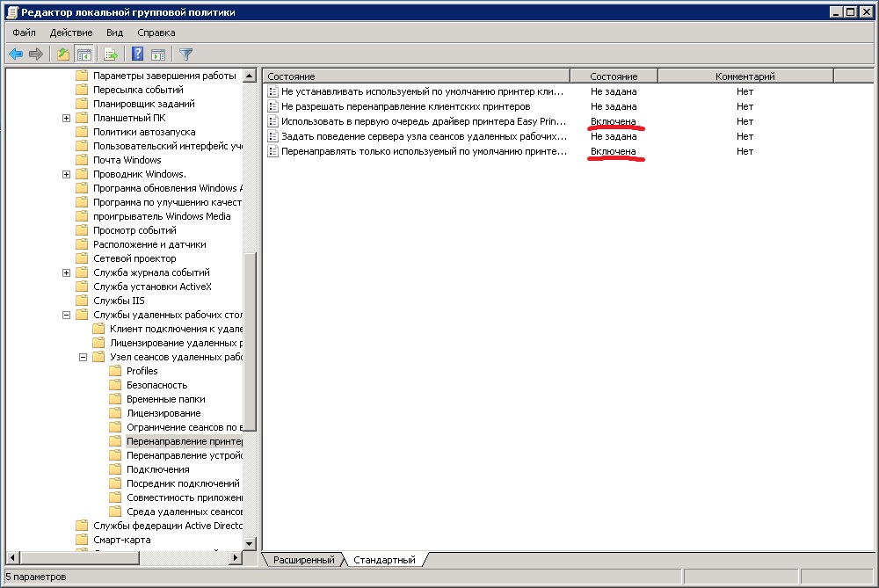Viewport: 879px width, 588px height.
Task: Expand the 'Планшетный ПК' tree node
Action: click(x=66, y=119)
